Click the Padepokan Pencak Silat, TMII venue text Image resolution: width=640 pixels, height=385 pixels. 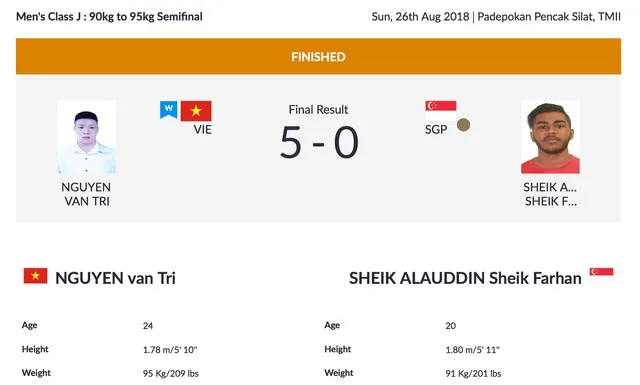pyautogui.click(x=549, y=17)
